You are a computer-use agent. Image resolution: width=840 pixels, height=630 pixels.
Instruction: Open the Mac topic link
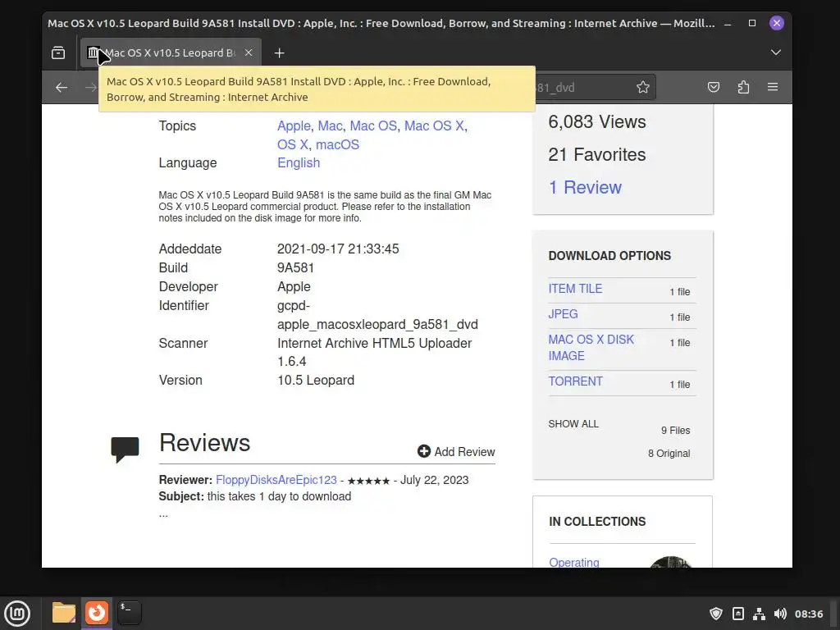tap(330, 126)
